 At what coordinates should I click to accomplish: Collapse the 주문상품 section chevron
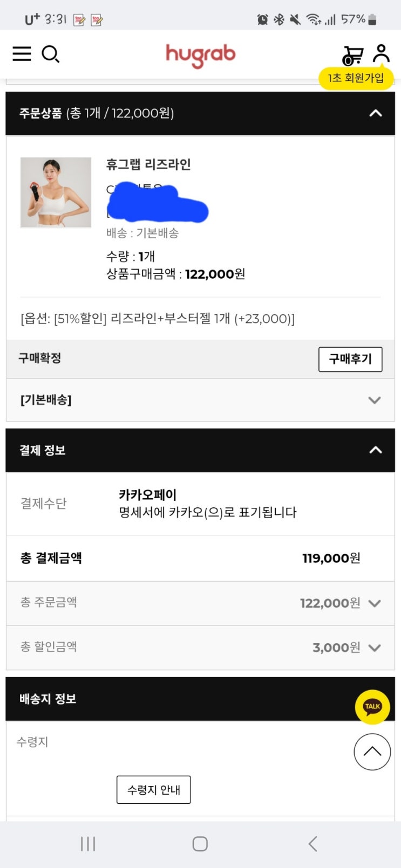tap(375, 113)
